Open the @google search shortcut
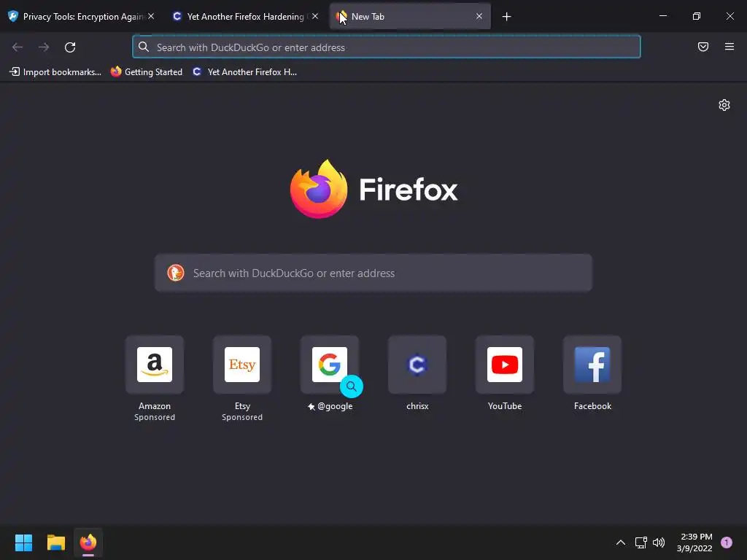This screenshot has width=747, height=560. click(x=330, y=365)
